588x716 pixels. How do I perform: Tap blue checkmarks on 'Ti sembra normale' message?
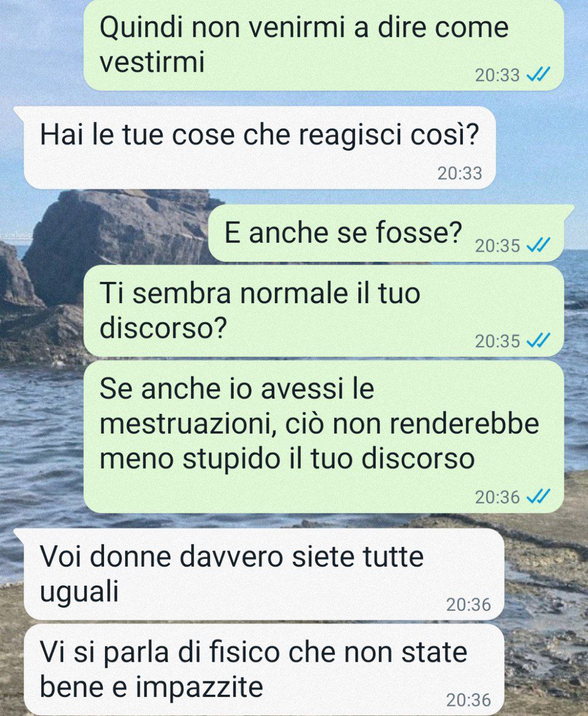[539, 340]
